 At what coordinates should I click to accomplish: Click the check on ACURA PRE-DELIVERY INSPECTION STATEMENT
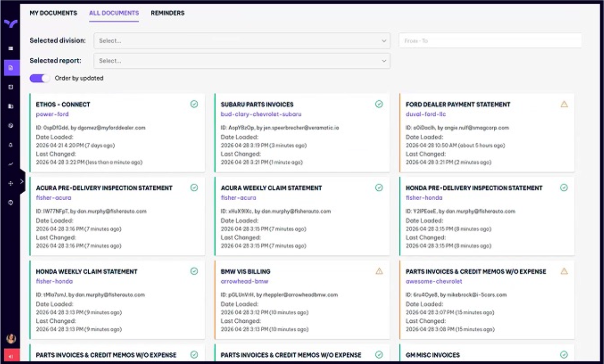coord(194,188)
